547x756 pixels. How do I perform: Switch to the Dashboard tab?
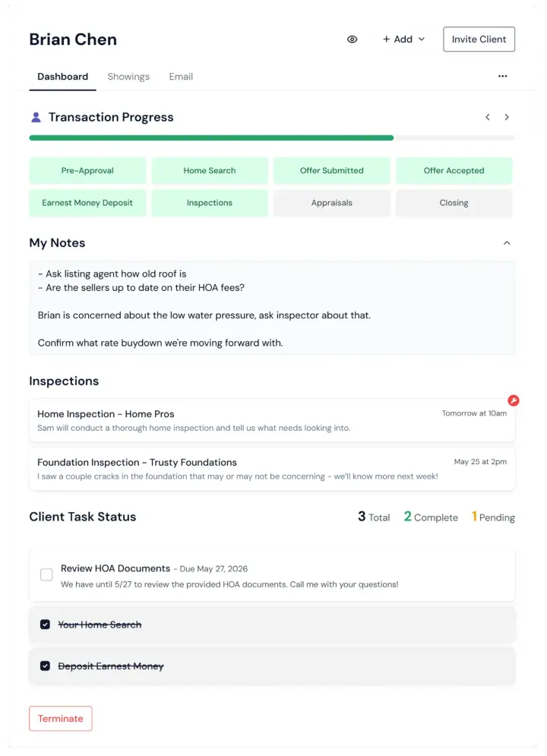pyautogui.click(x=62, y=77)
